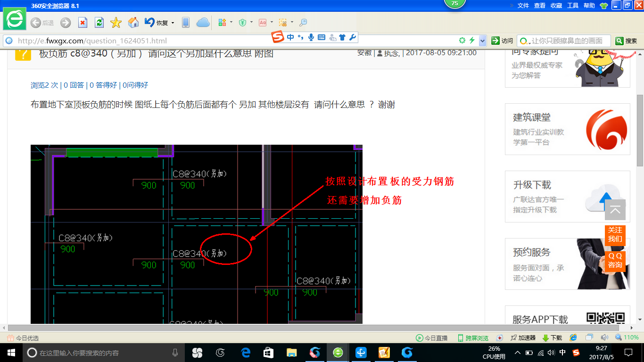Viewport: 644px width, 362px height.
Task: Click the stop loading icon
Action: (x=83, y=22)
